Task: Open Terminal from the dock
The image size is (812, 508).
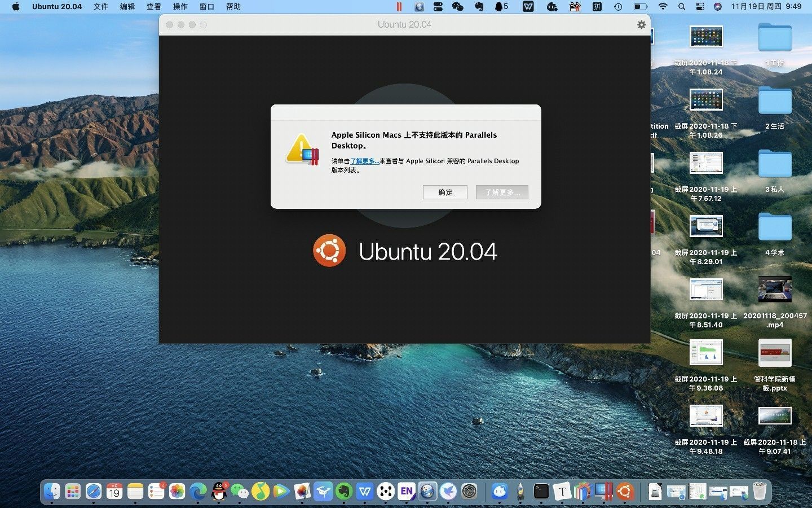Action: (541, 492)
